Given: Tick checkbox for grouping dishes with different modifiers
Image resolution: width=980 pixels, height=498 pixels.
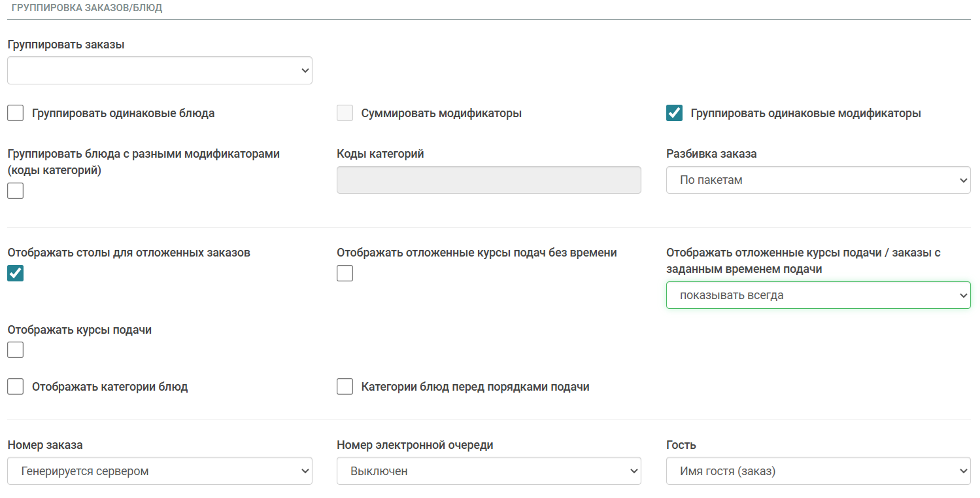Looking at the screenshot, I should [16, 191].
